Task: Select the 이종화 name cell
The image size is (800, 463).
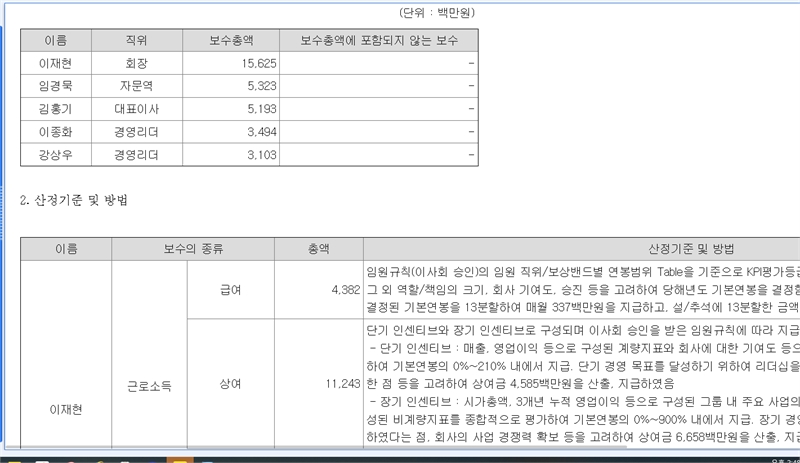Action: [56, 132]
